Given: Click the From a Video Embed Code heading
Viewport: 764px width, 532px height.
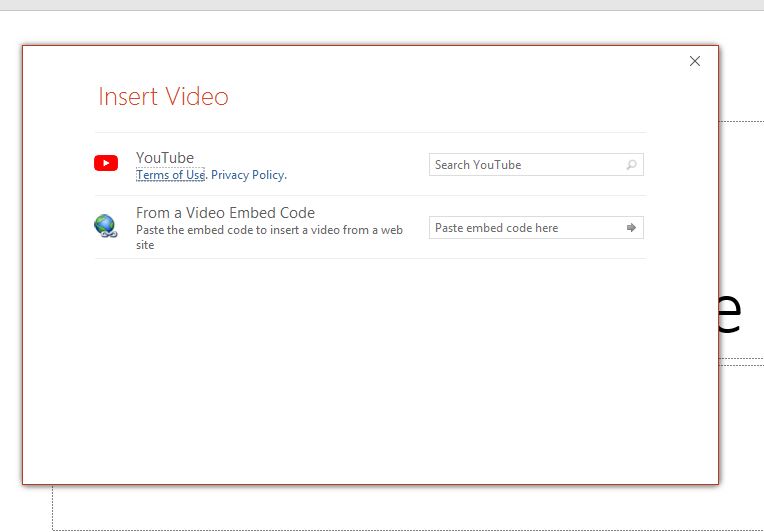Looking at the screenshot, I should click(225, 212).
